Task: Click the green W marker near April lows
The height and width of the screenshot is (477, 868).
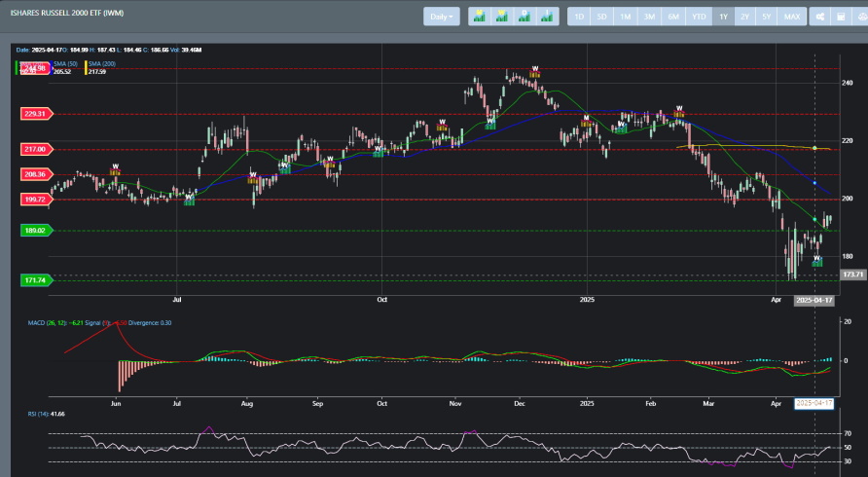Action: (x=817, y=261)
